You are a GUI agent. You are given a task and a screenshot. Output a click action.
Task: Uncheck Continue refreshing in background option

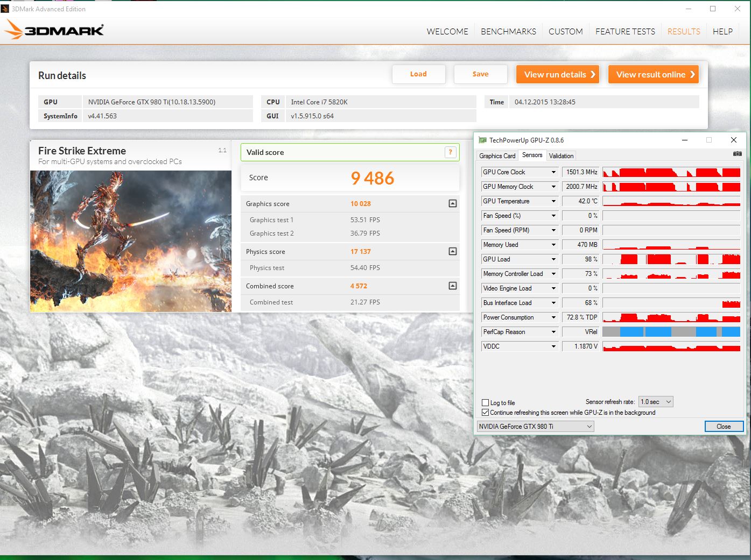(x=485, y=413)
